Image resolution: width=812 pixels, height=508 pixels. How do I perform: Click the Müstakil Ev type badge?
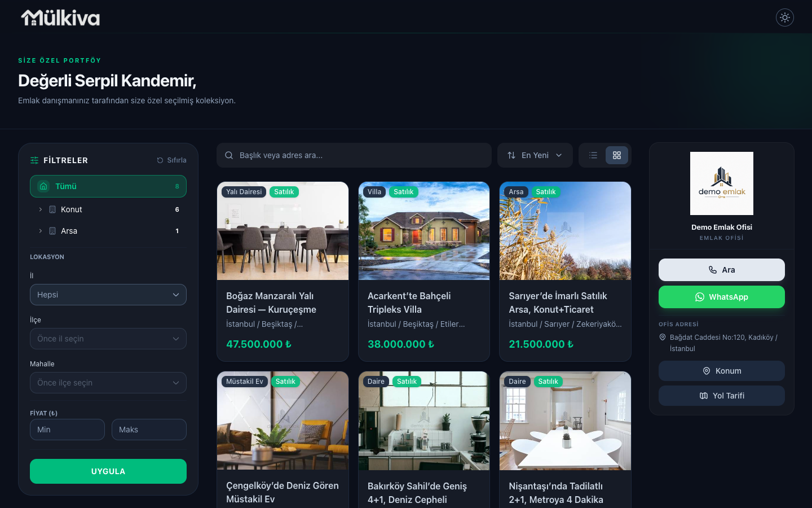pos(245,382)
